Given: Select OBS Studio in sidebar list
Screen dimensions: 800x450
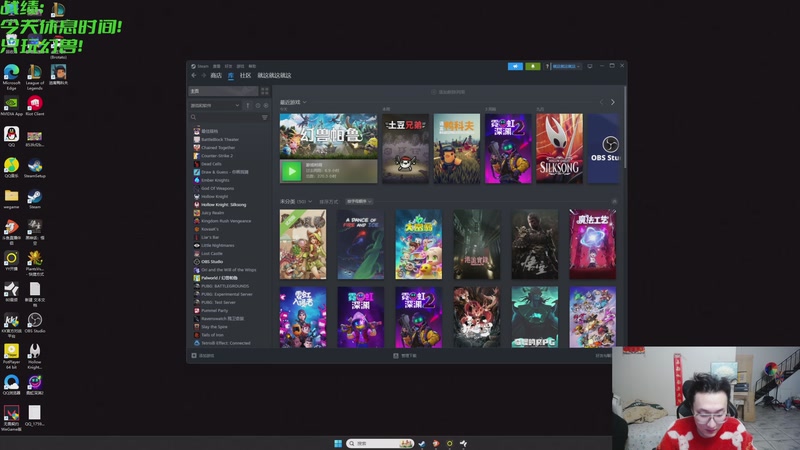Looking at the screenshot, I should click(x=212, y=262).
